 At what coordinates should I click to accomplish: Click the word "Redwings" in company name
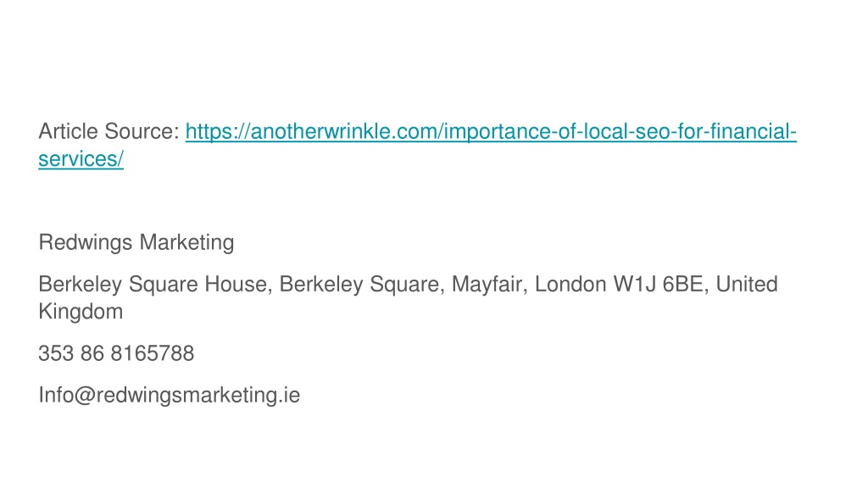(86, 243)
